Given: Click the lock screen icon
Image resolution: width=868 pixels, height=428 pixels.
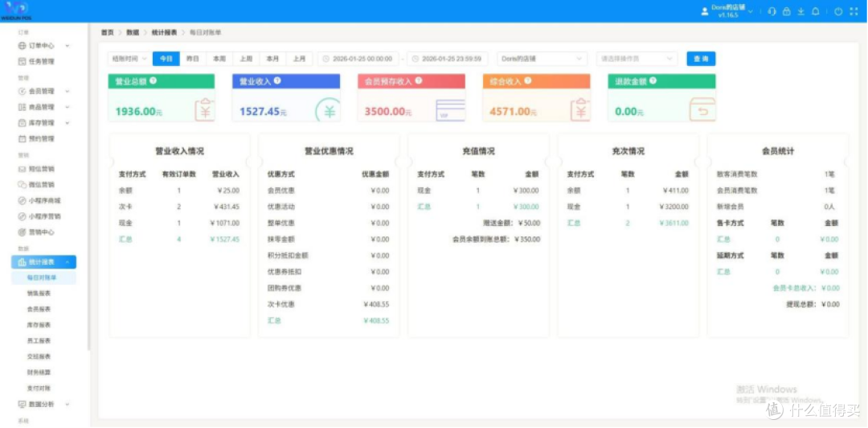Looking at the screenshot, I should [x=786, y=11].
